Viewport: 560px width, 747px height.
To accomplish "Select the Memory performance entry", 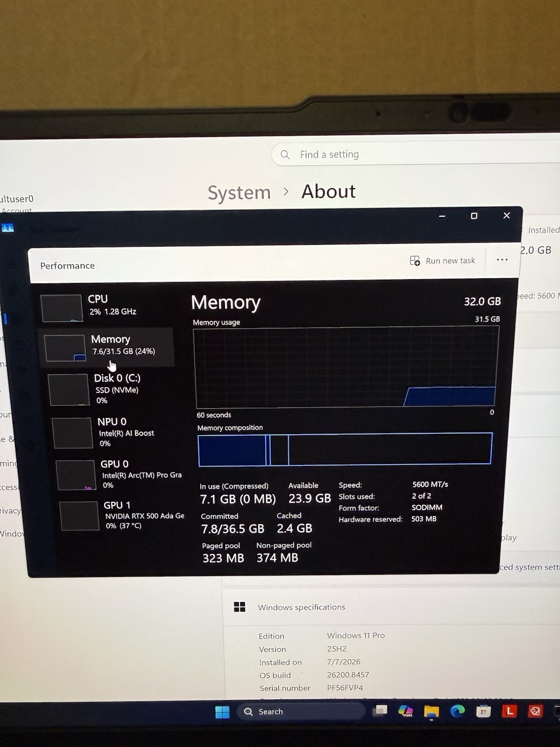I will tap(106, 347).
